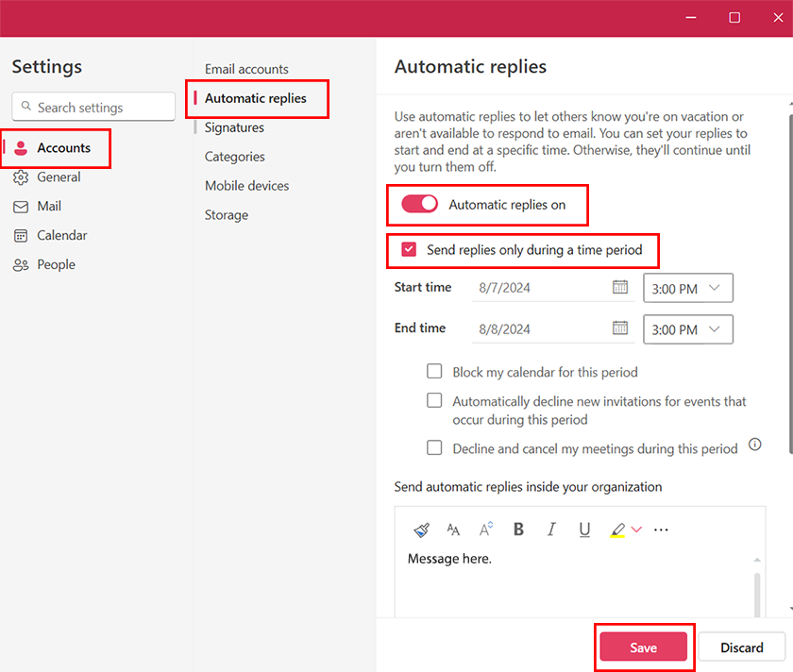
Task: Open the End time calendar picker icon
Action: (x=620, y=328)
